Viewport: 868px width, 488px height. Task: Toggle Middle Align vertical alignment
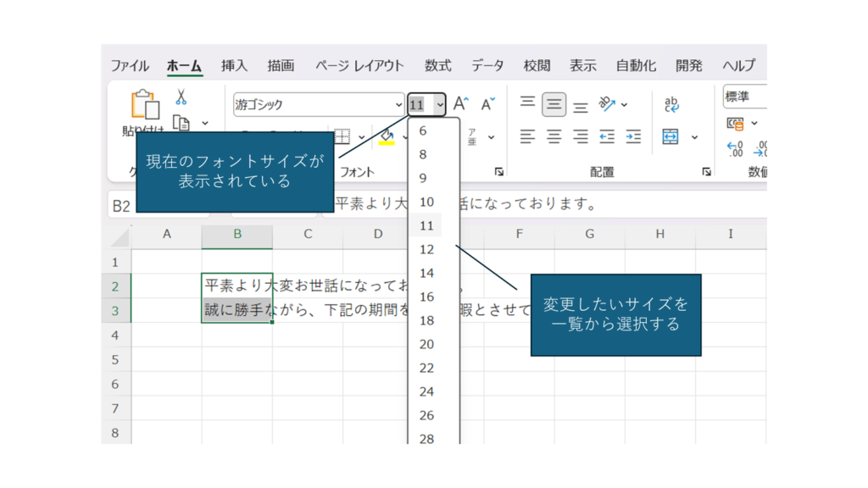coord(554,104)
